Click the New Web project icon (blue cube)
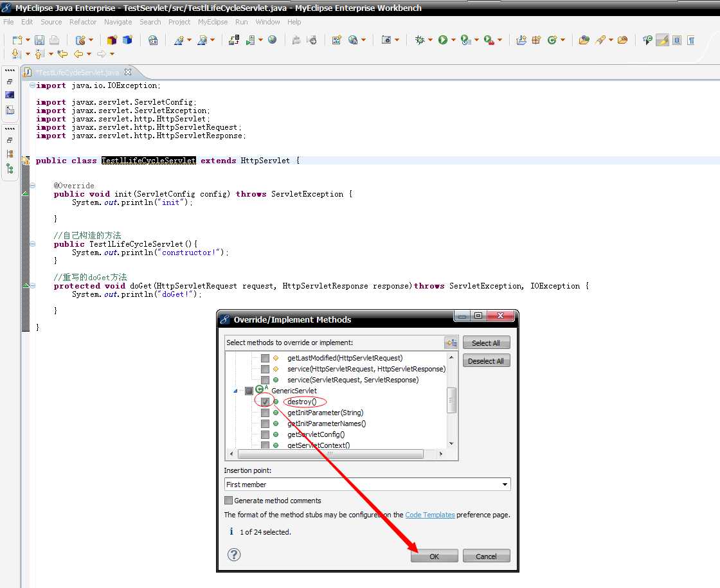 click(127, 40)
